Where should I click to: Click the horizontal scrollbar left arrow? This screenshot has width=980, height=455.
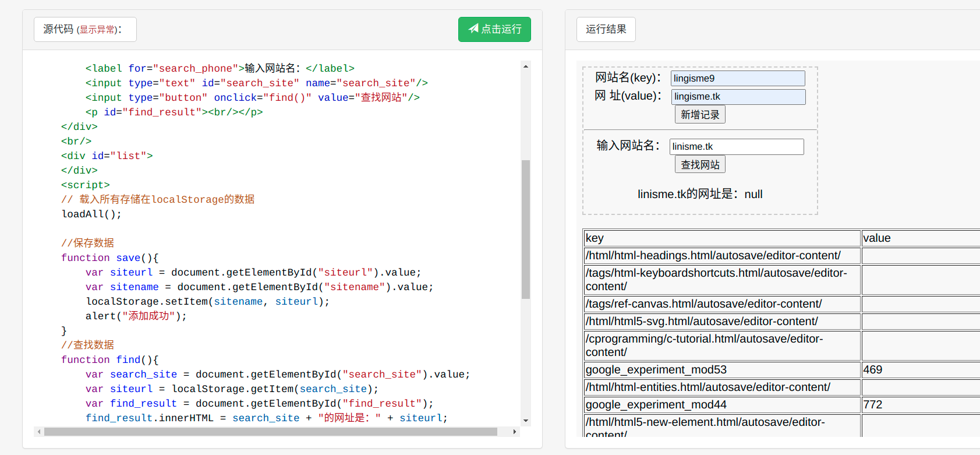(39, 432)
